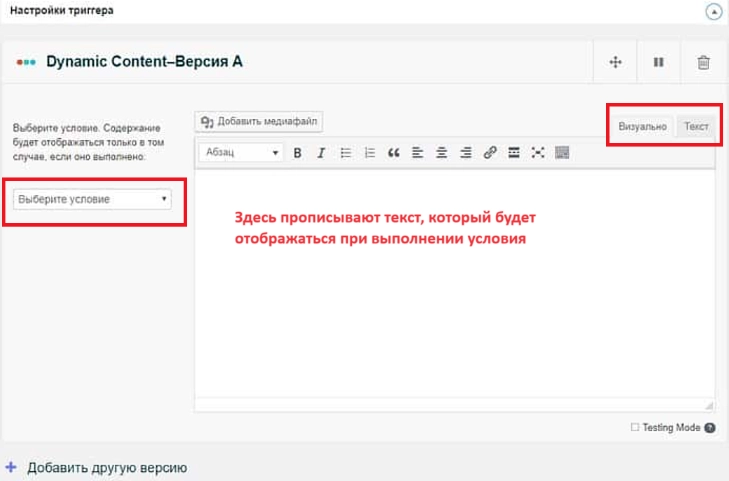Viewport: 729px width, 481px height.
Task: Insert a bulleted list
Action: click(x=345, y=152)
